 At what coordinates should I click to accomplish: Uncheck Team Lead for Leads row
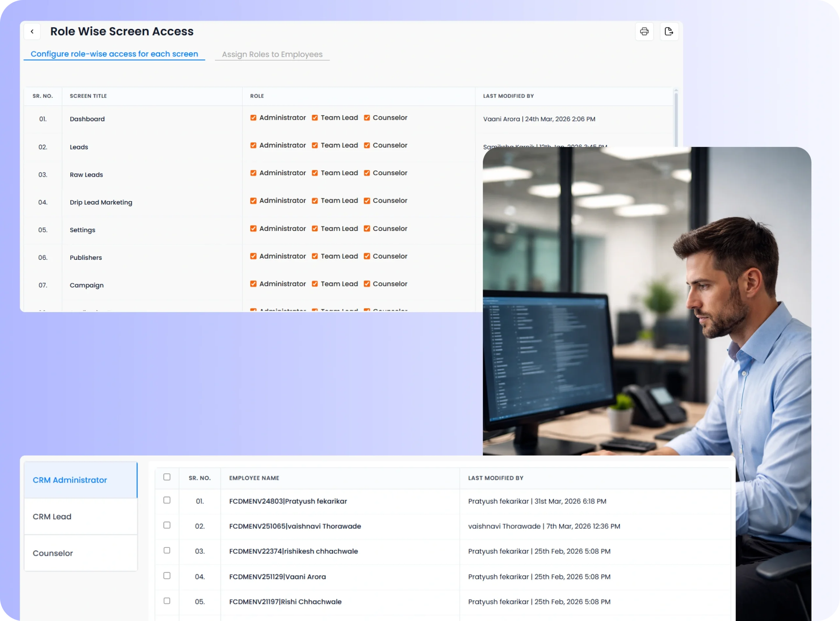tap(315, 145)
